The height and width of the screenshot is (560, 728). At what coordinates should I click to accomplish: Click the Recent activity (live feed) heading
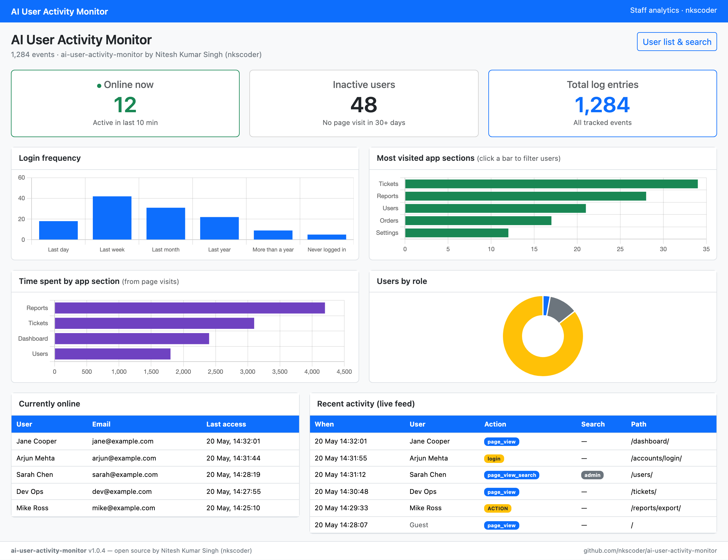pyautogui.click(x=366, y=404)
